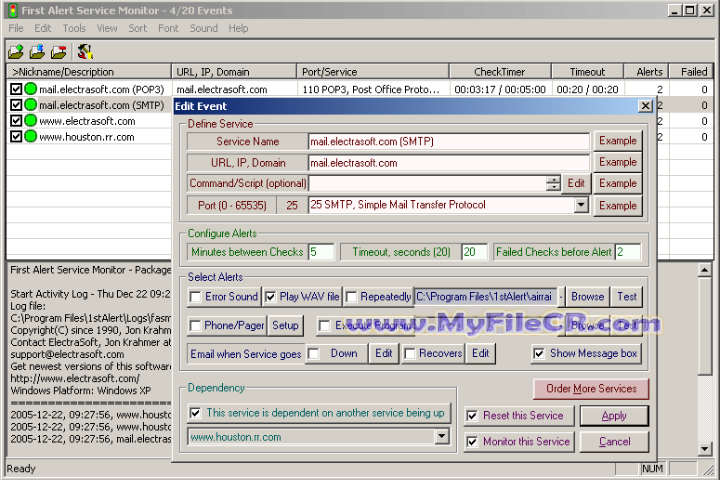Click green status dot for www.electrasoft.com
Viewport: 720px width, 480px height.
point(30,121)
